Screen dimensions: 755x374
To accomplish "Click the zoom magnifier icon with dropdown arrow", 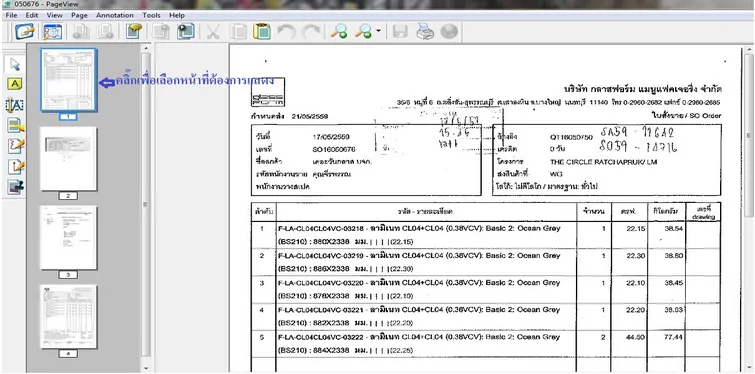I will [364, 32].
